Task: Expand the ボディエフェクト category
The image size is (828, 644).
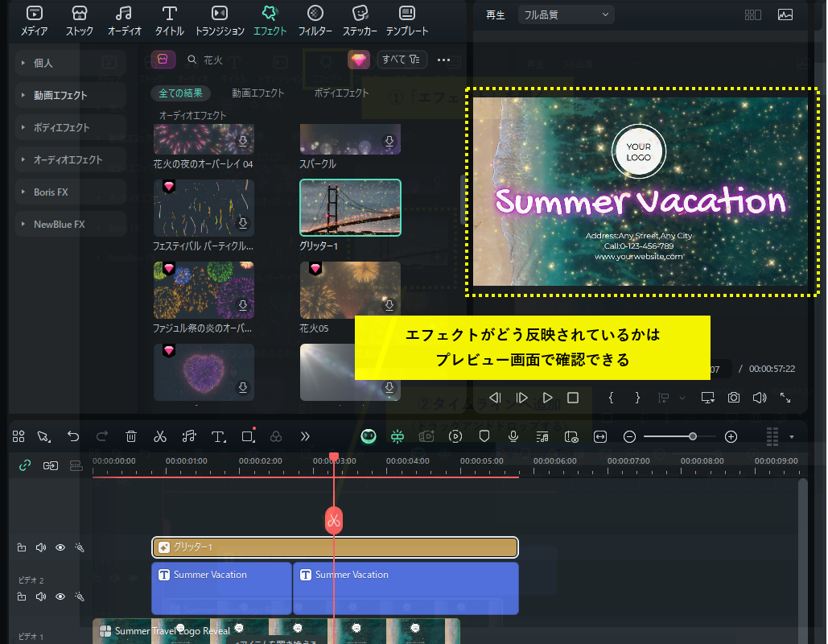Action: pos(70,127)
